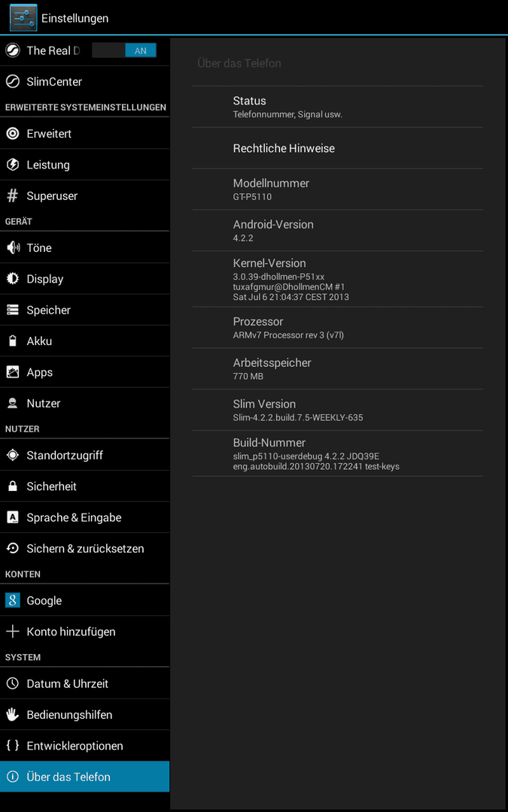Open Speicher storage settings
This screenshot has height=812, width=508.
click(85, 310)
